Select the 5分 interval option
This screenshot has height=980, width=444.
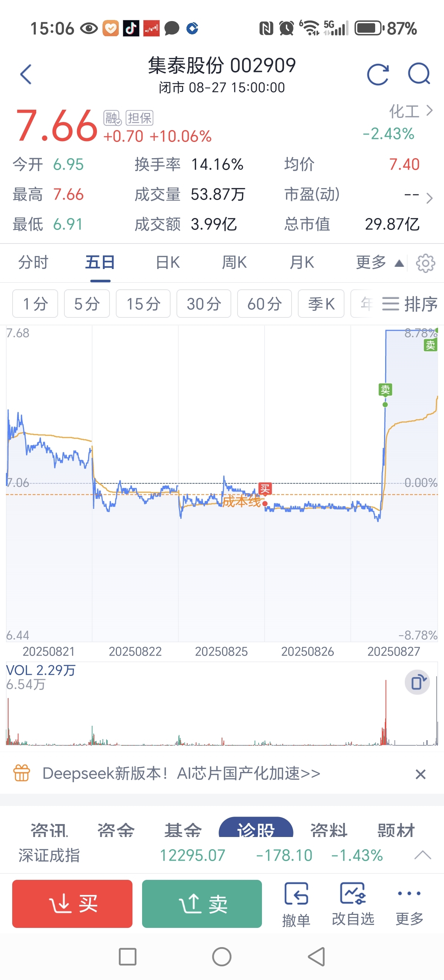click(x=87, y=304)
